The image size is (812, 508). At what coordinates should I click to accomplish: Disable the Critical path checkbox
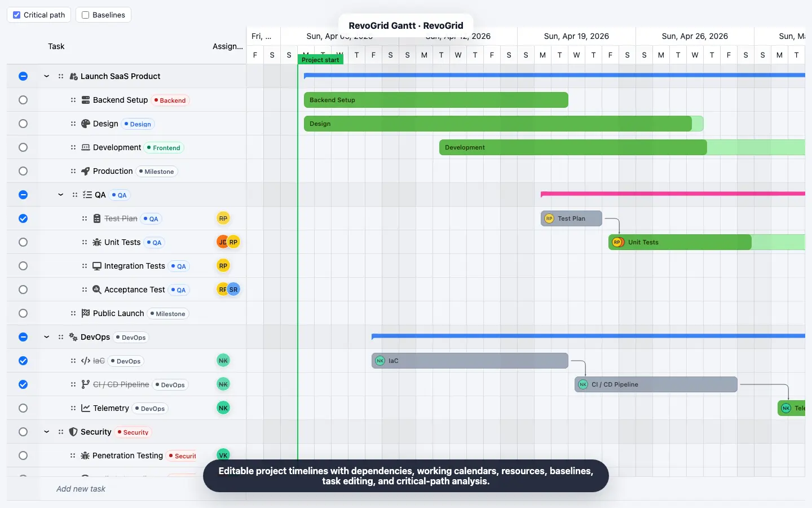coord(17,15)
